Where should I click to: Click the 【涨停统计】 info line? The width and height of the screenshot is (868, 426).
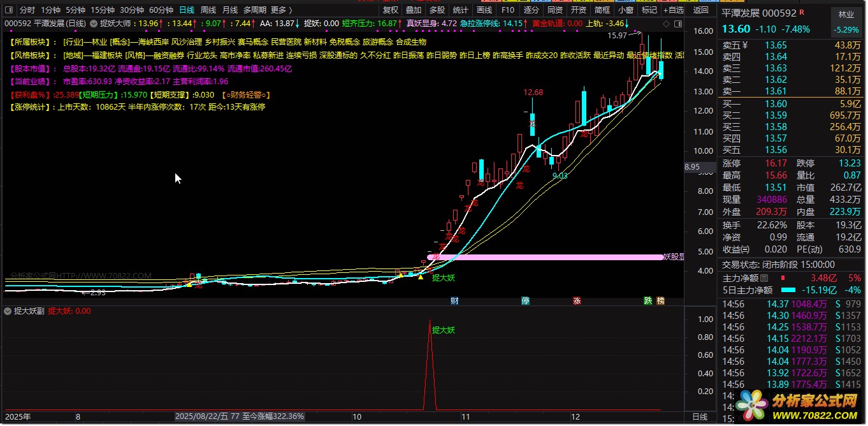[138, 107]
